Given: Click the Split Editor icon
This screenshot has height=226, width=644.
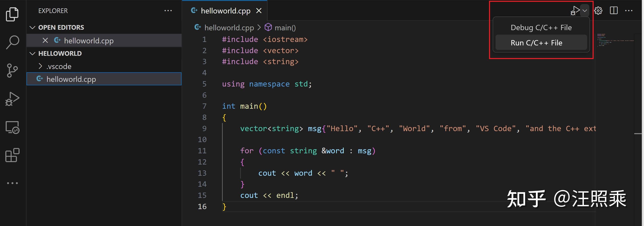Looking at the screenshot, I should click(614, 11).
